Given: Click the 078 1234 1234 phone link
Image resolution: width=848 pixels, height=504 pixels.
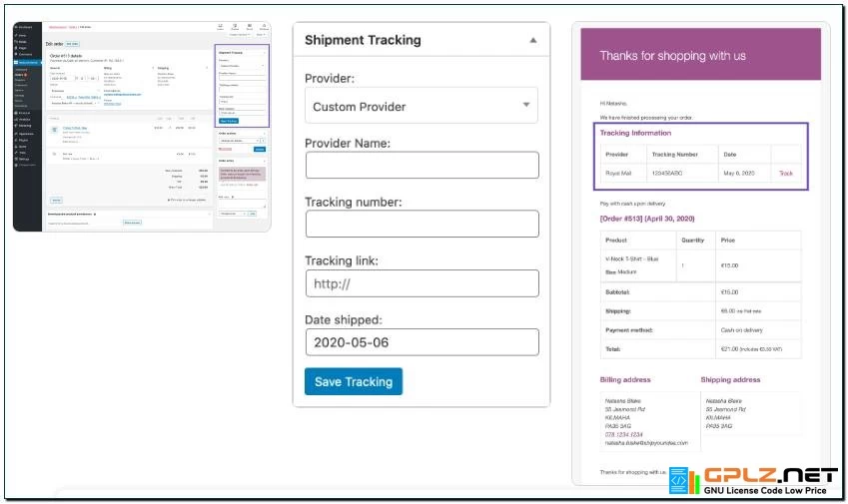Looking at the screenshot, I should [623, 434].
